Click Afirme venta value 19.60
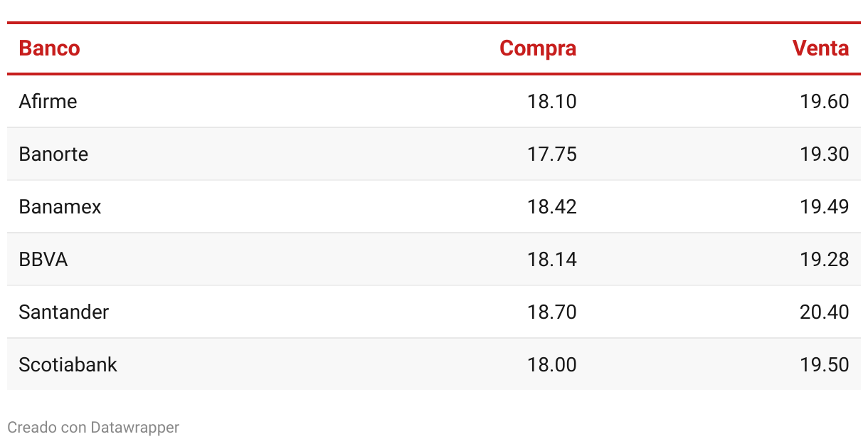 [x=825, y=102]
